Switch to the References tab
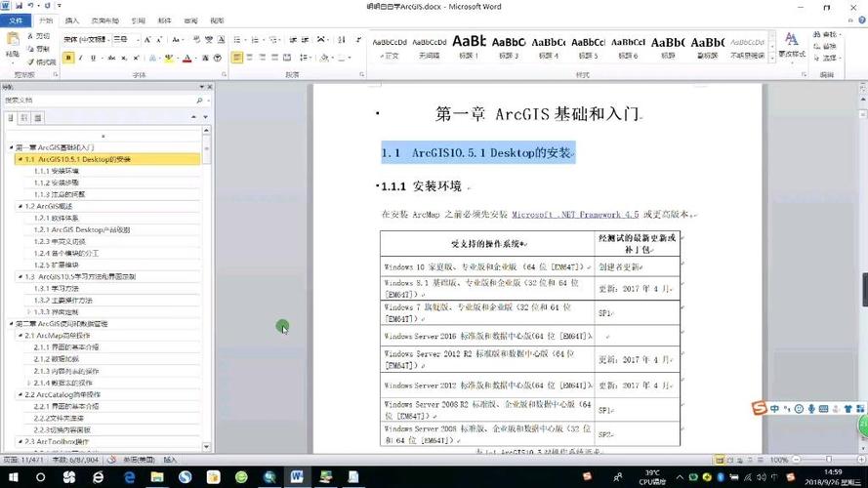Image resolution: width=868 pixels, height=488 pixels. point(139,20)
